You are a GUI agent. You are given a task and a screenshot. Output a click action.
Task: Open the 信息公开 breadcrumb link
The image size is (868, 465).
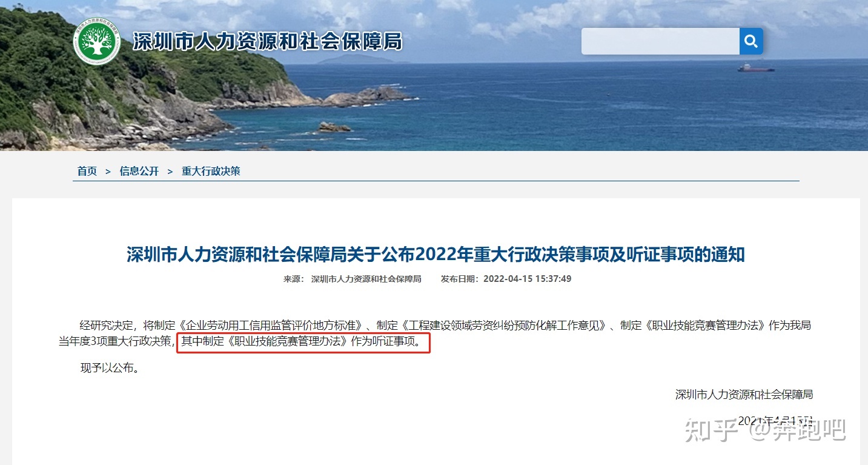coord(139,171)
